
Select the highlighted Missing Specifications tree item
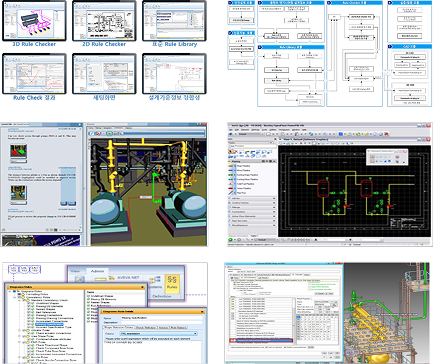point(49,324)
